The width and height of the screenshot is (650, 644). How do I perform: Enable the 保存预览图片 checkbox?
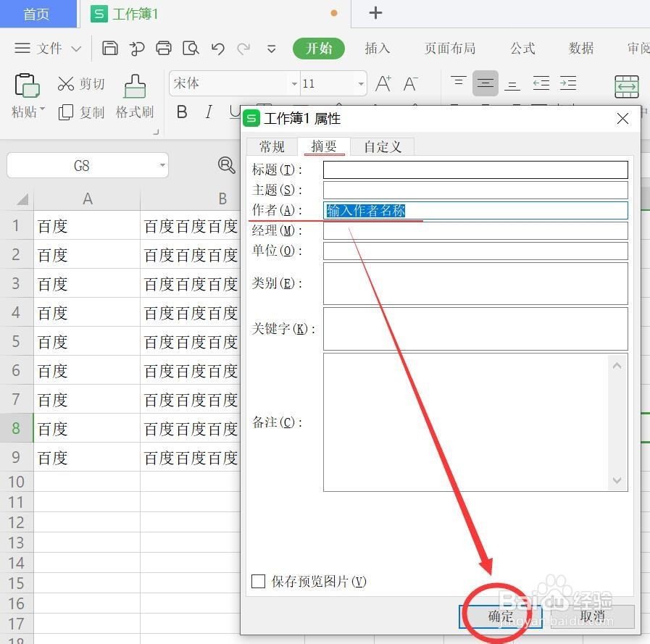[x=257, y=581]
